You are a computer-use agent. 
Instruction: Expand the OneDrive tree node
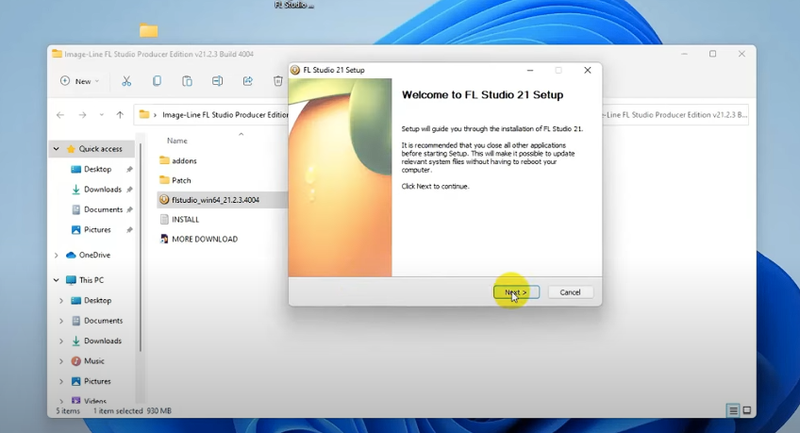click(56, 255)
